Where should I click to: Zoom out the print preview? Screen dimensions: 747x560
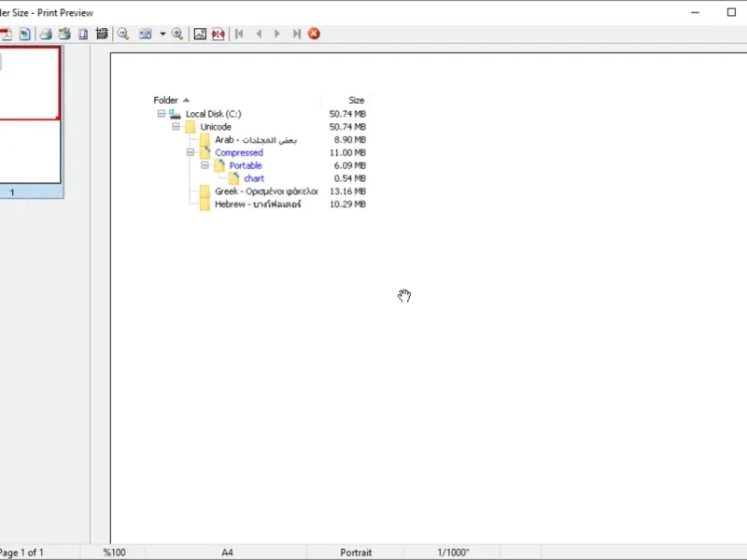(x=123, y=34)
